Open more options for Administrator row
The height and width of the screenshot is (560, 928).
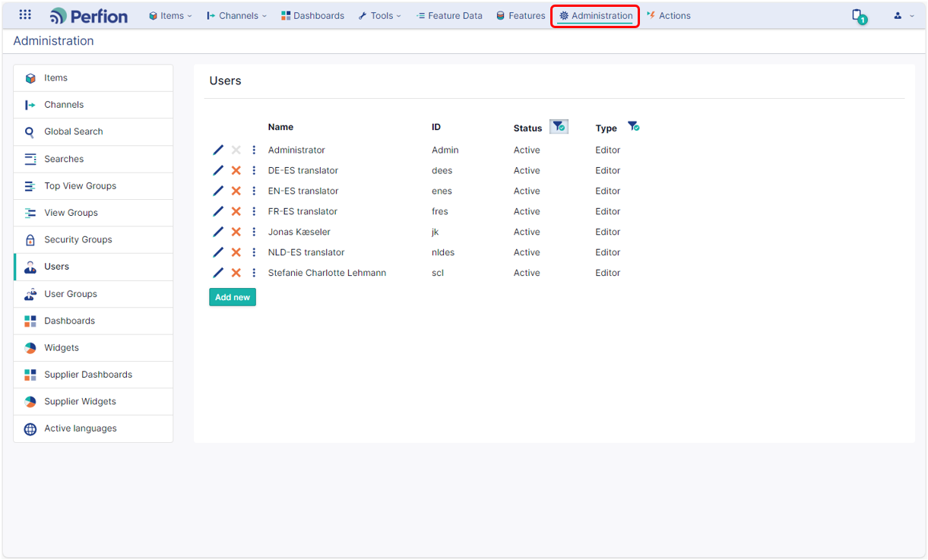pyautogui.click(x=254, y=150)
